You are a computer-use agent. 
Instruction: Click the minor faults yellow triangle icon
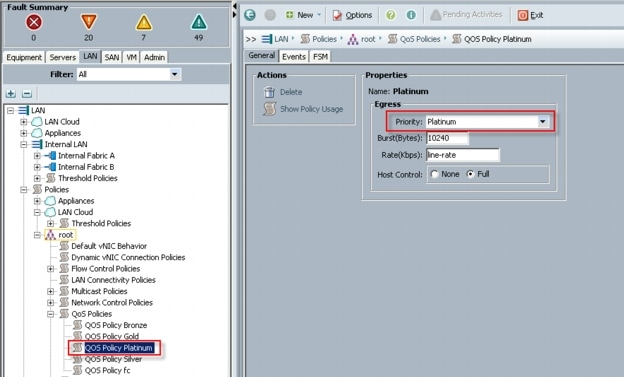point(144,22)
